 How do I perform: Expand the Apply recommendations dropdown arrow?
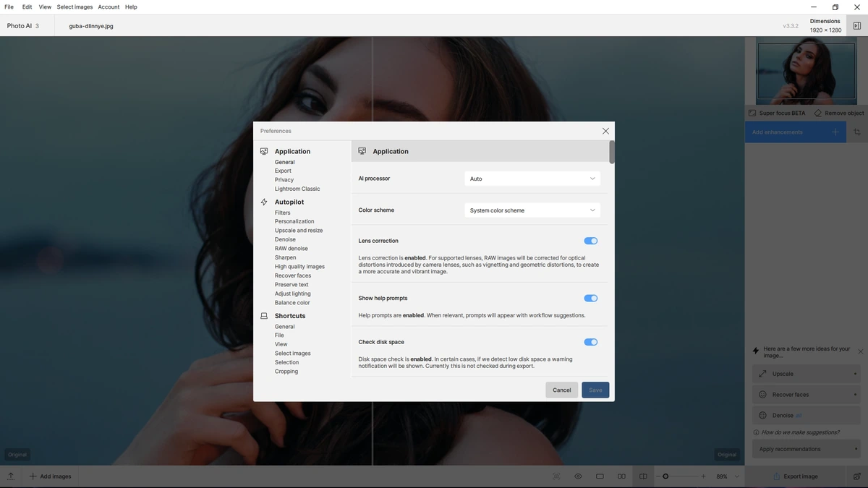tap(856, 449)
